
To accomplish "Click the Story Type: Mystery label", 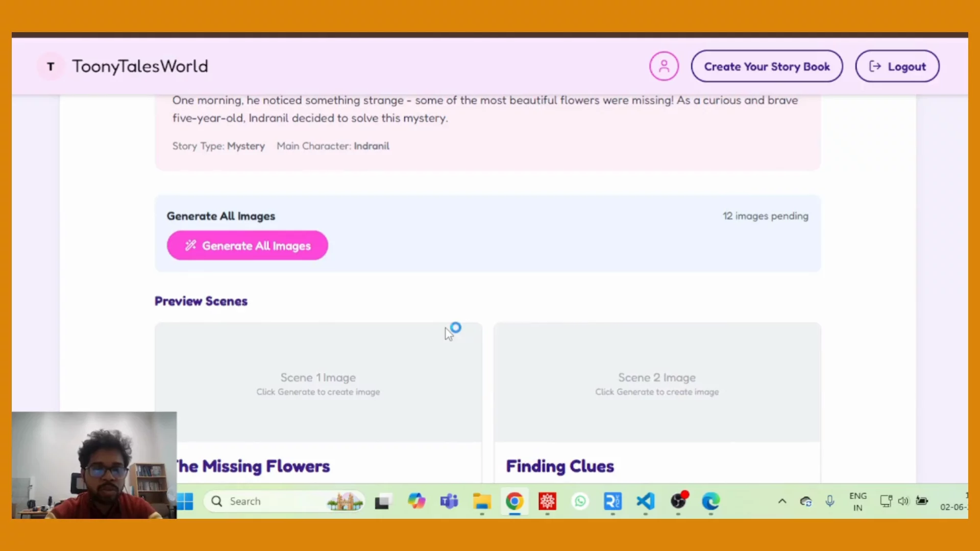I will tap(218, 146).
